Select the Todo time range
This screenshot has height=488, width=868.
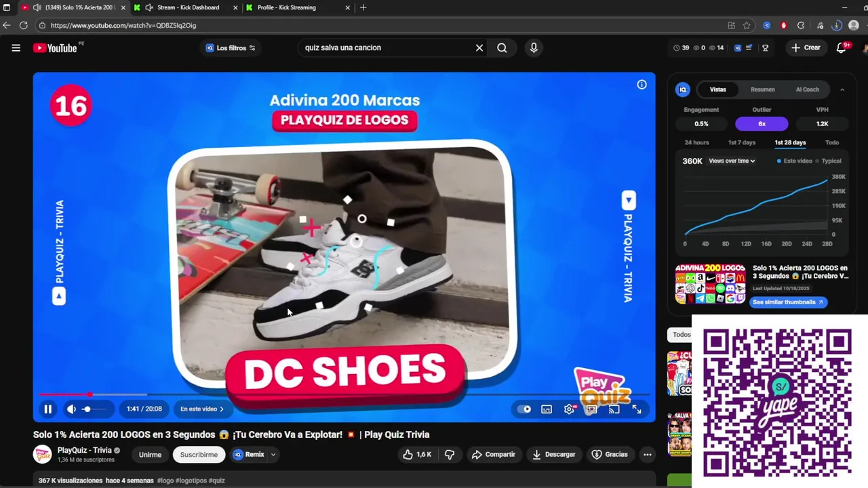[x=832, y=143]
